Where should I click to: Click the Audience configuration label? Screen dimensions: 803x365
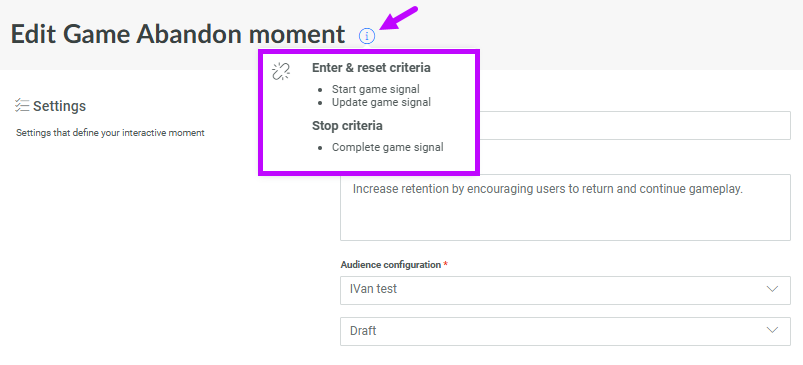390,265
